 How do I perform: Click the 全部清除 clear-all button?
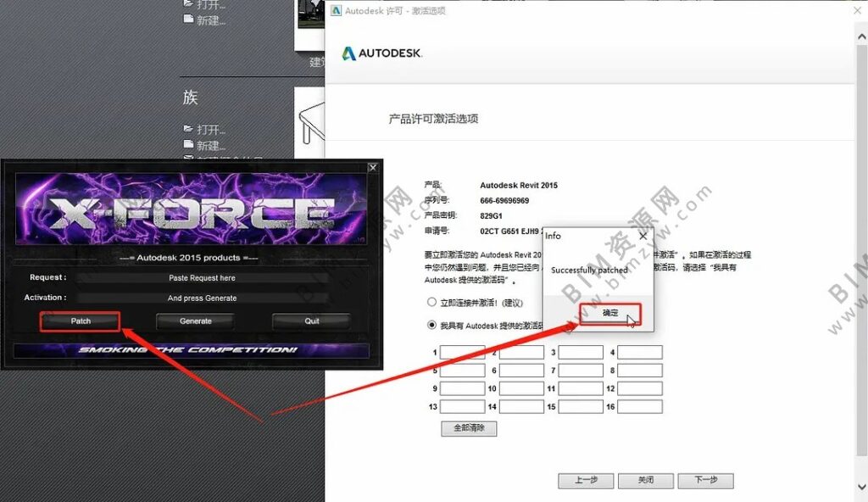coord(469,428)
